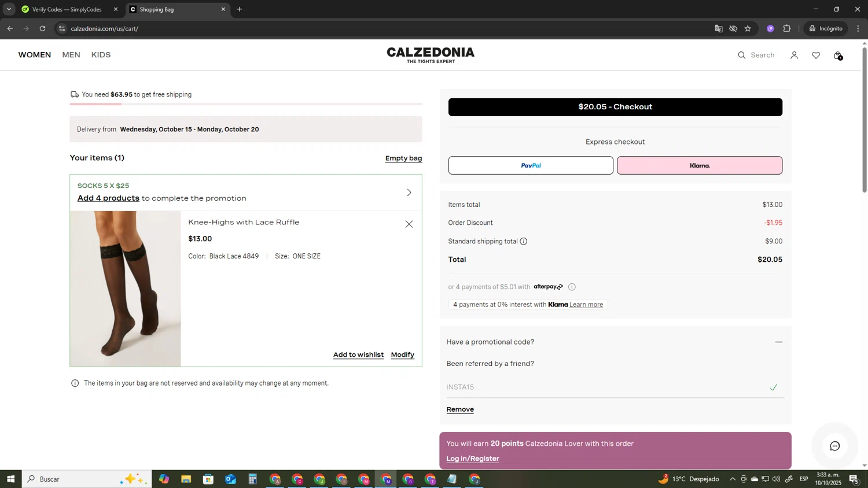Viewport: 868px width, 488px height.
Task: Open a new browser tab
Action: (240, 9)
